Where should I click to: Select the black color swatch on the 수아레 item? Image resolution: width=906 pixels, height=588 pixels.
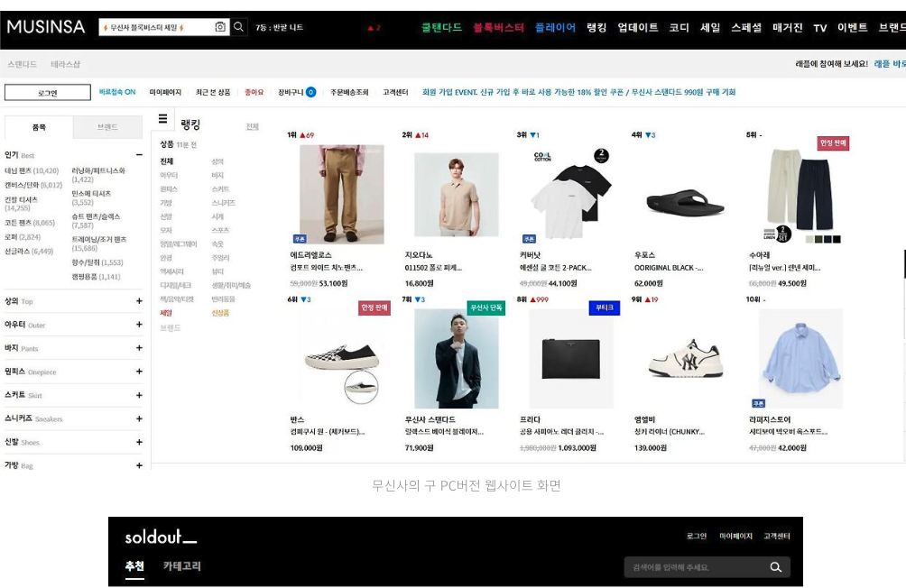point(837,239)
